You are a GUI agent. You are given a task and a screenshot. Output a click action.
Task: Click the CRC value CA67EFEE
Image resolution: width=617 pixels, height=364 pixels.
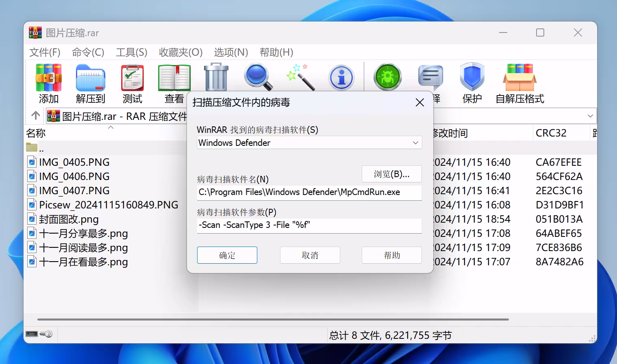pos(558,162)
